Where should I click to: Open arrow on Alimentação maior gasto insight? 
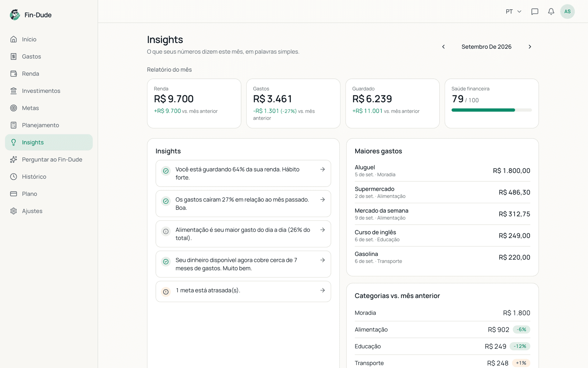[322, 230]
